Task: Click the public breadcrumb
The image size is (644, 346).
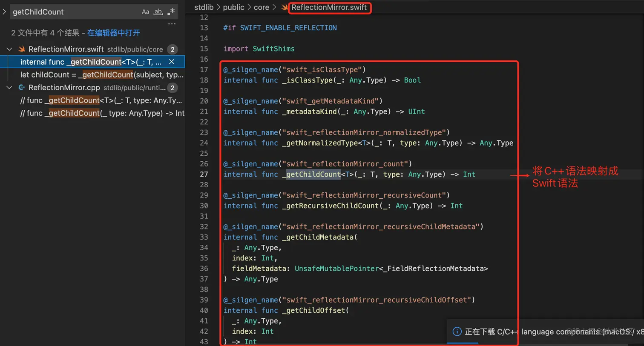Action: coord(234,7)
